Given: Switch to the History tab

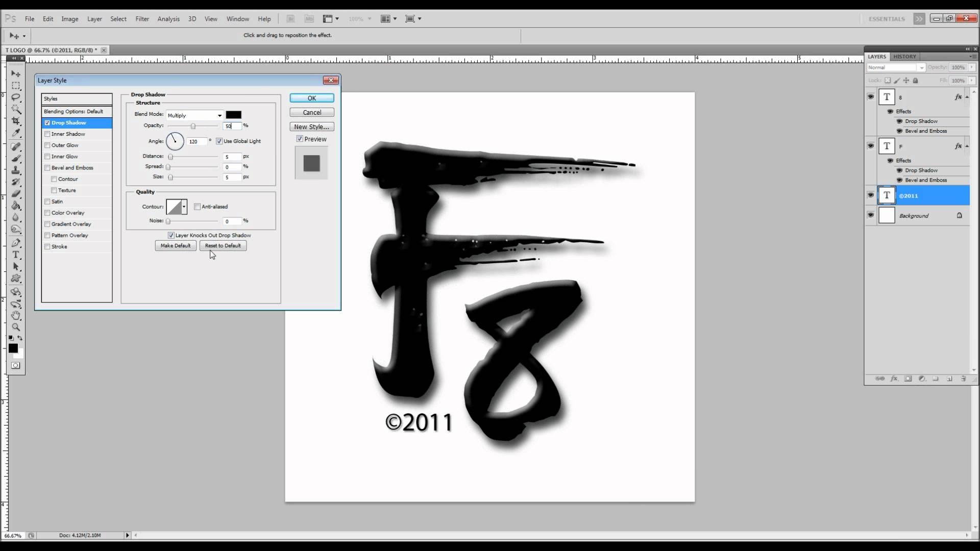Looking at the screenshot, I should (x=904, y=57).
